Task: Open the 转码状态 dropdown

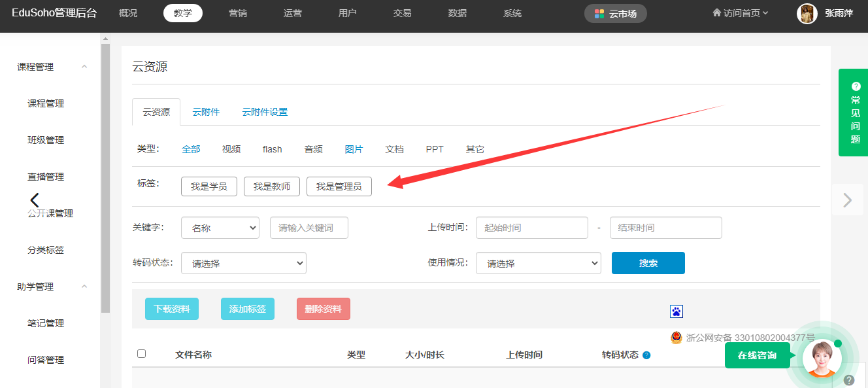Action: point(244,263)
